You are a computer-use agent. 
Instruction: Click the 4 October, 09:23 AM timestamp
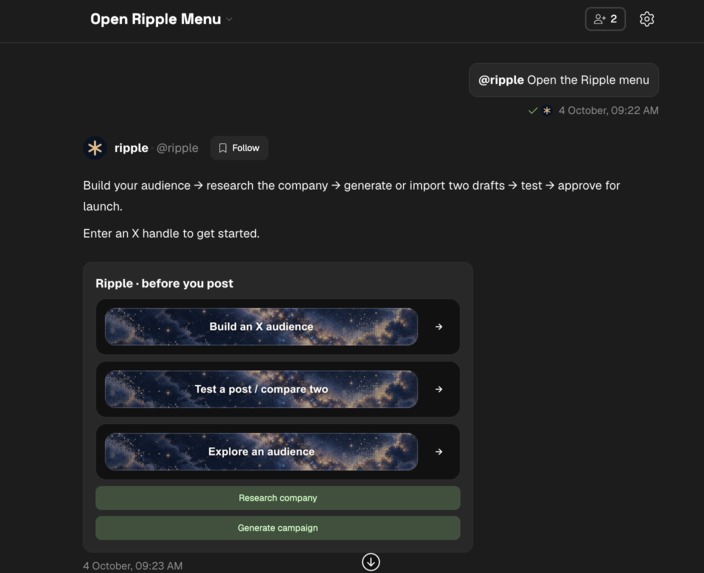[133, 566]
